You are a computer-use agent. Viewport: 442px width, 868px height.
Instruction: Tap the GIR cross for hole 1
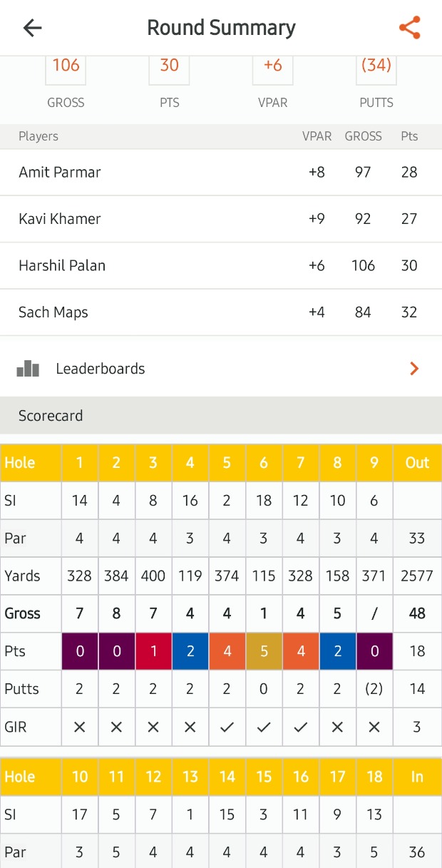[80, 727]
